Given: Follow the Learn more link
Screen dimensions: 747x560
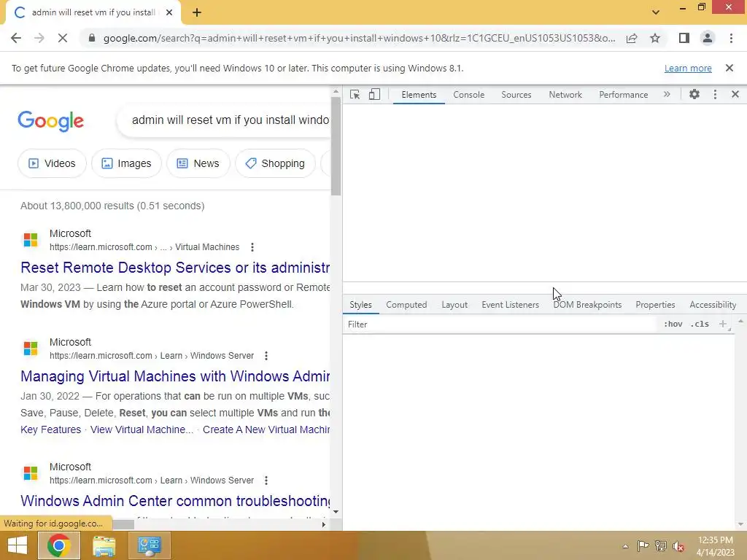Looking at the screenshot, I should (688, 68).
